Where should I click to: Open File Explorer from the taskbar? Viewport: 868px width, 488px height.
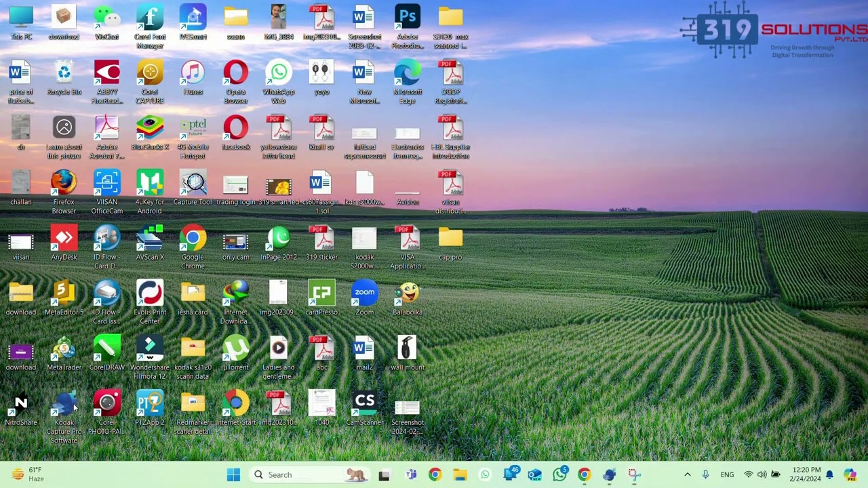point(460,474)
